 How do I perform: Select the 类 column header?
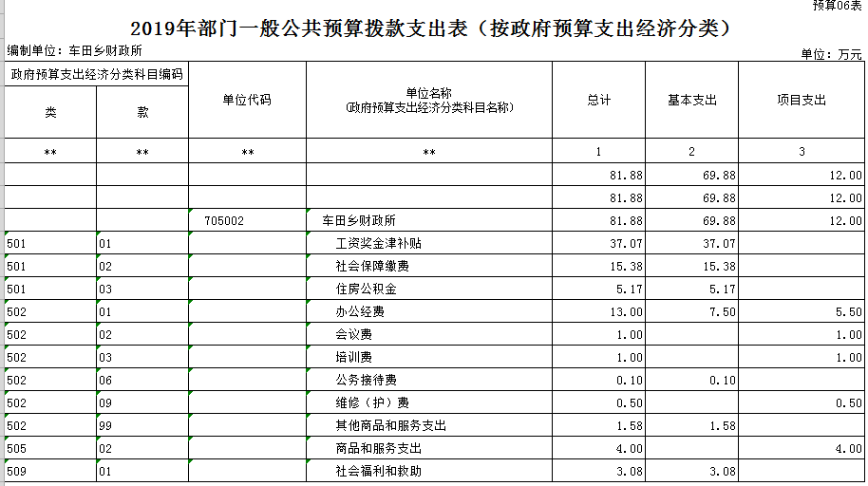click(x=50, y=112)
